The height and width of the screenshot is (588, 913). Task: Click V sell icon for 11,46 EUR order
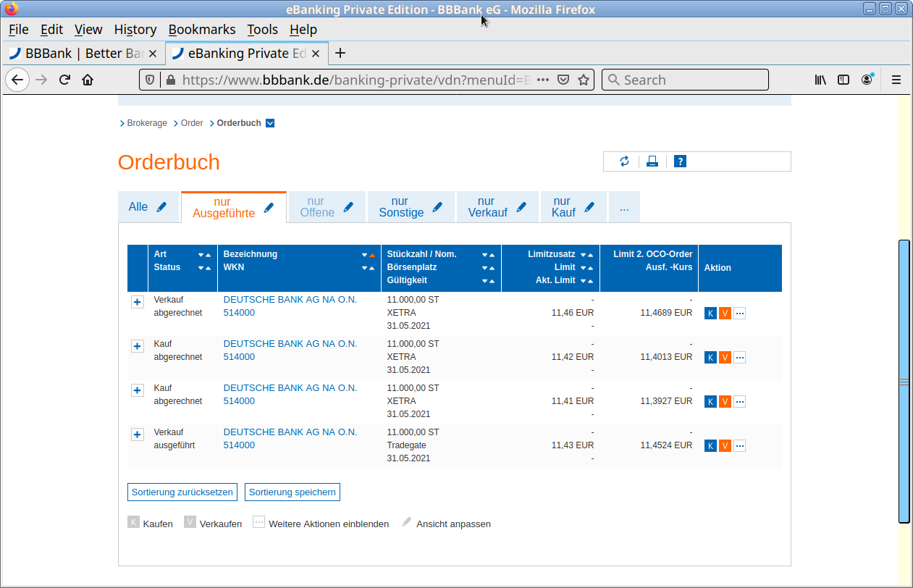click(x=725, y=314)
